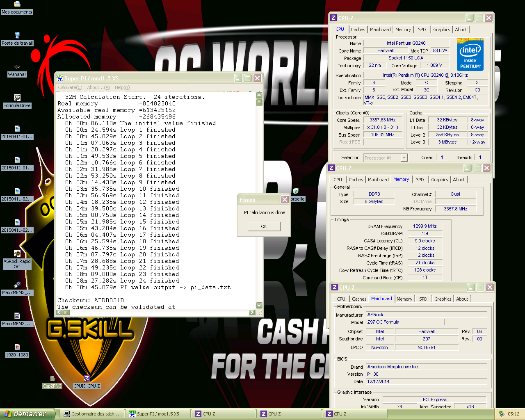Click the taskbar clock showing 05:12

click(x=513, y=414)
